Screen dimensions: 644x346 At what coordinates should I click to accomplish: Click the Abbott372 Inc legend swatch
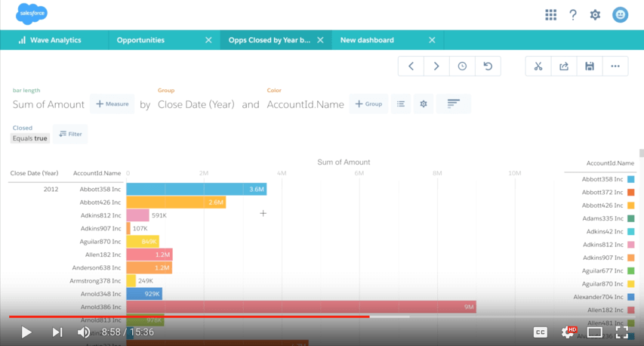pos(631,193)
